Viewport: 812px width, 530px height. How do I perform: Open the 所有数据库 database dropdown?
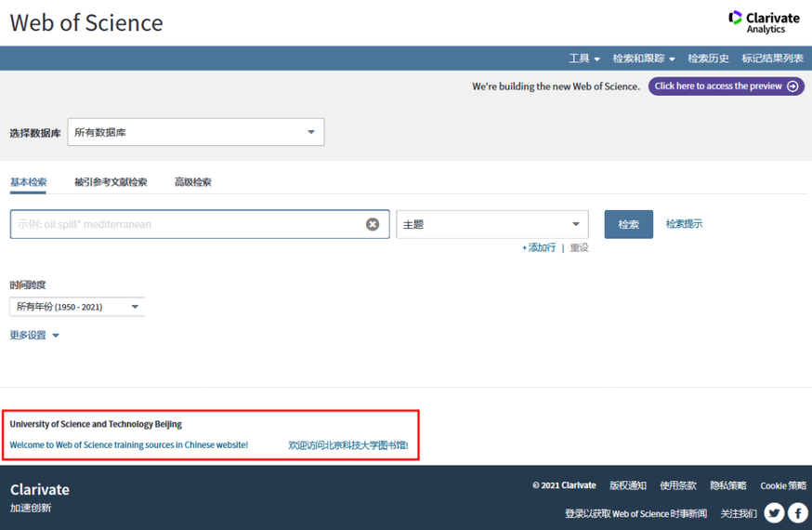click(x=196, y=132)
